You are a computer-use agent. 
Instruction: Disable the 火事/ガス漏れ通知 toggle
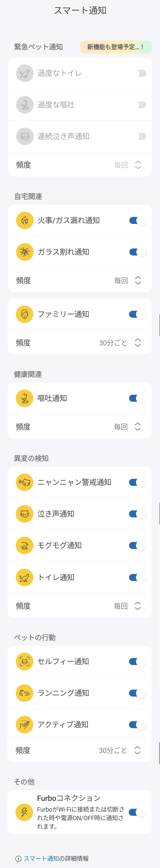click(x=137, y=220)
